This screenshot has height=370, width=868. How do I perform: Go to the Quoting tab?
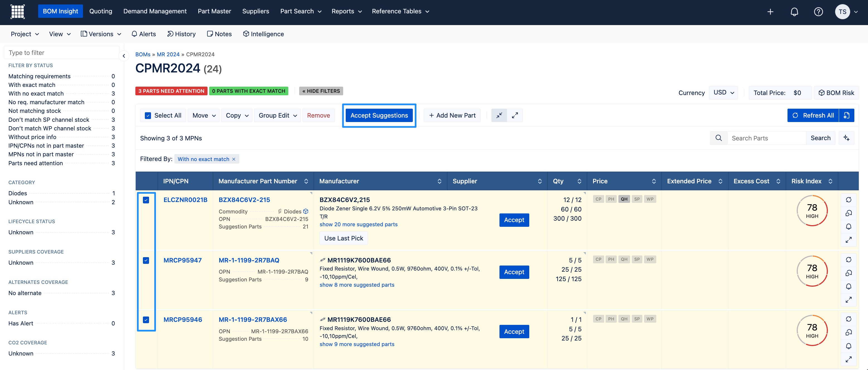pyautogui.click(x=101, y=11)
